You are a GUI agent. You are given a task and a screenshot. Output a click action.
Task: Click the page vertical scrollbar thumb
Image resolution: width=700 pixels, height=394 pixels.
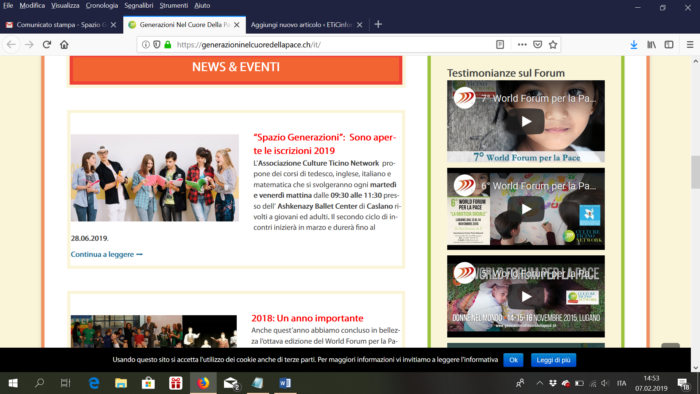click(x=695, y=172)
